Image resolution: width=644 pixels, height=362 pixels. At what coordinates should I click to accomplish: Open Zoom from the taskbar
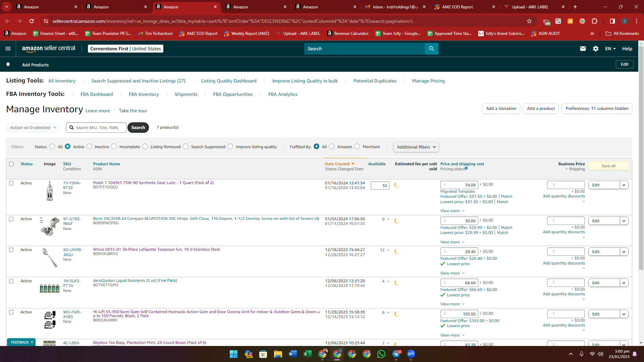point(411,354)
